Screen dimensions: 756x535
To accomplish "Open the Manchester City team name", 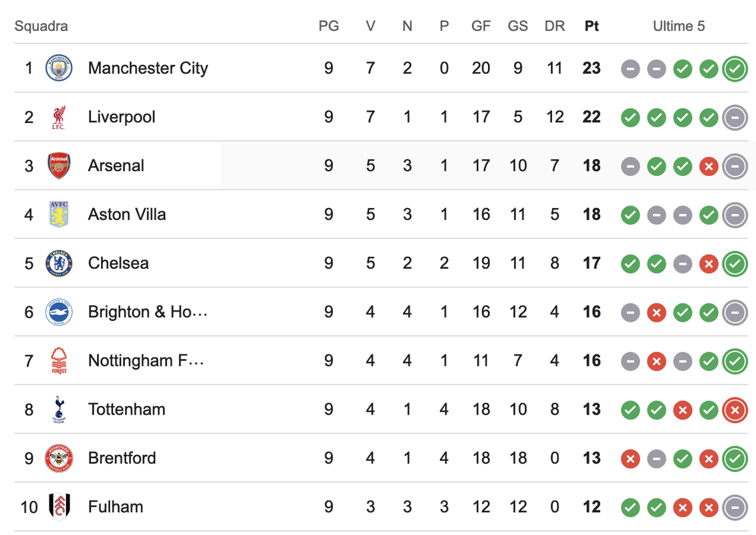I will 148,68.
